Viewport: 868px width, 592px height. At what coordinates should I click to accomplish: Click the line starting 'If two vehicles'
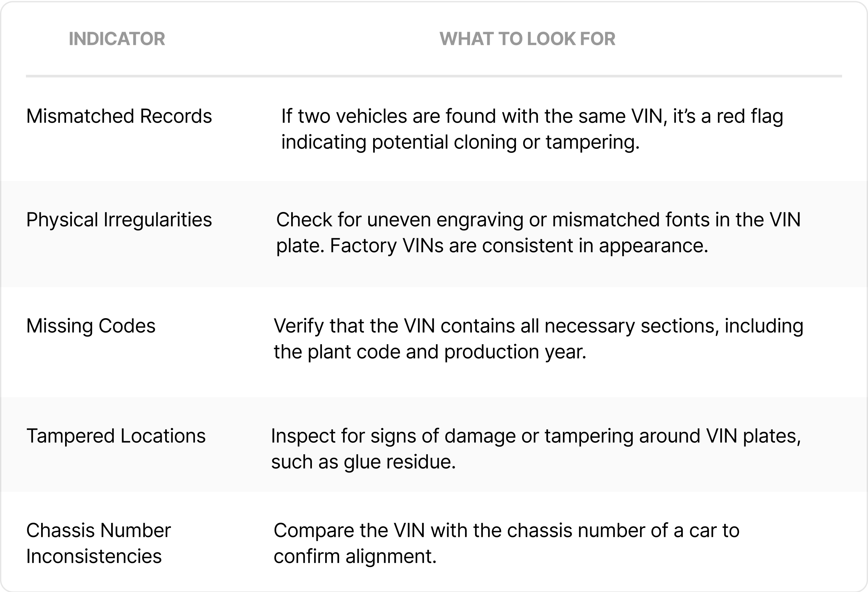(x=532, y=116)
